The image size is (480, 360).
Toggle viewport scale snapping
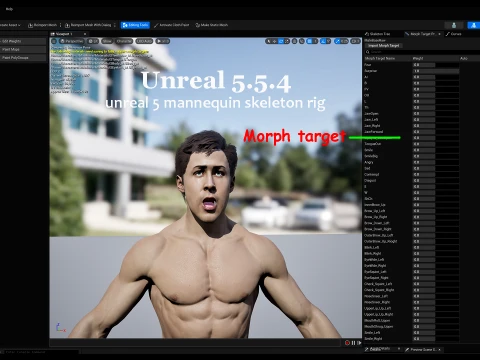click(337, 41)
